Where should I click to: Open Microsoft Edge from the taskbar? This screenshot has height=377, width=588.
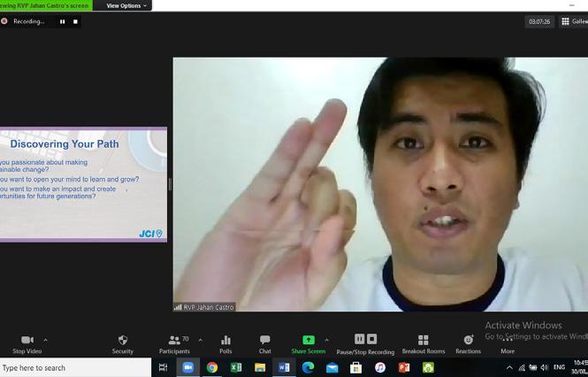point(308,367)
